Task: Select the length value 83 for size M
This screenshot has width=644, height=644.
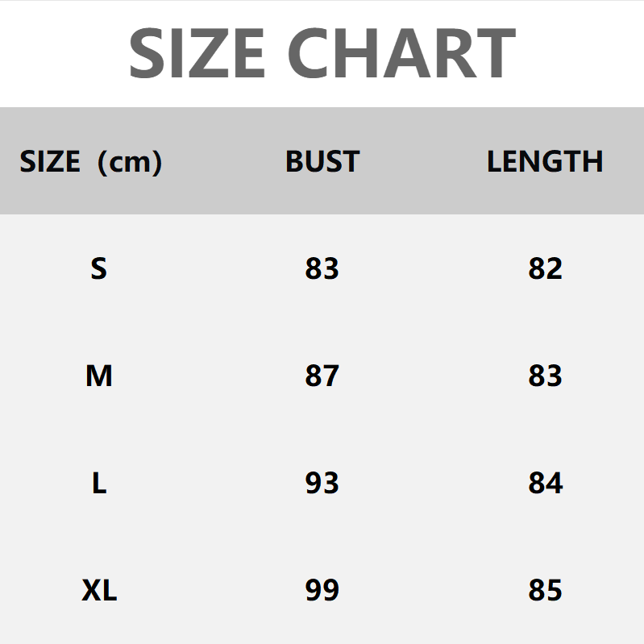Action: tap(545, 376)
